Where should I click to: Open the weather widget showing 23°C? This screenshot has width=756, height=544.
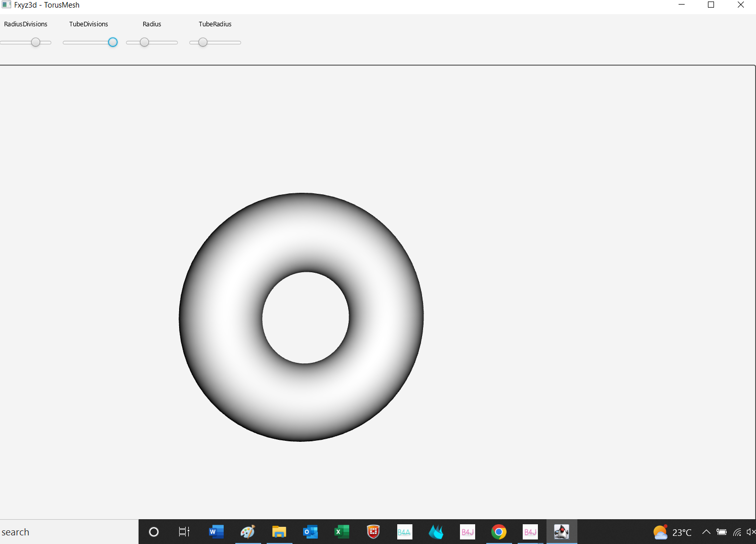coord(672,532)
